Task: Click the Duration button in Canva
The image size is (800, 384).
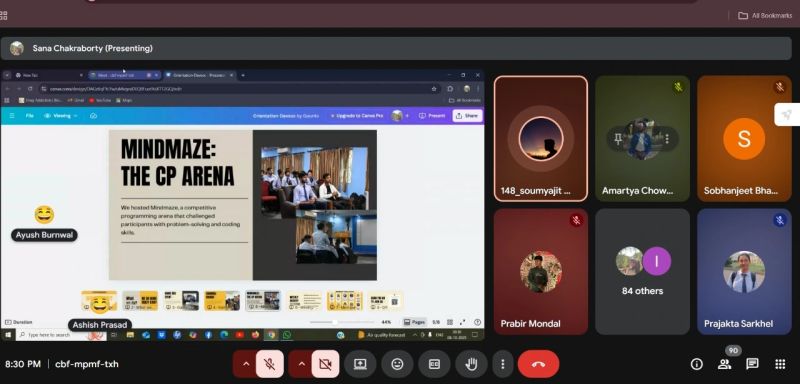Action: coord(19,322)
